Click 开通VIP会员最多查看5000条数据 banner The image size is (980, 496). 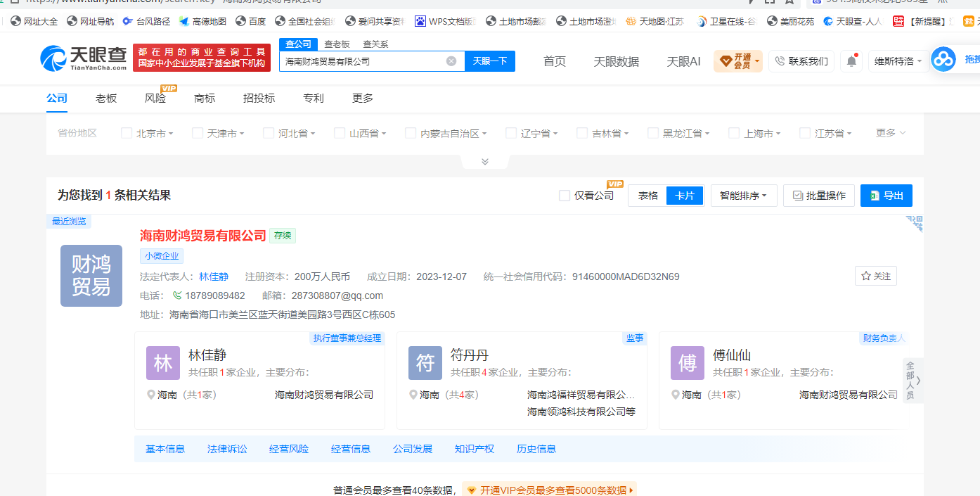coord(550,490)
